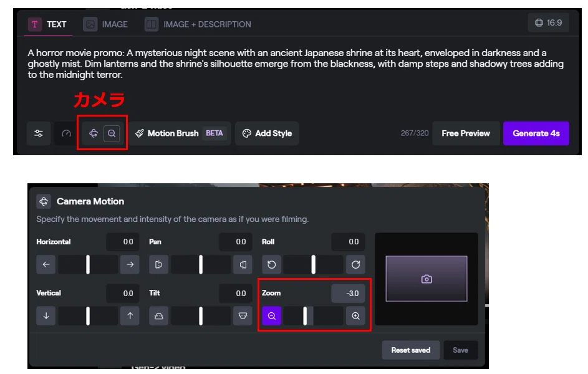This screenshot has width=588, height=374.
Task: Click the Free Preview button
Action: pyautogui.click(x=466, y=133)
